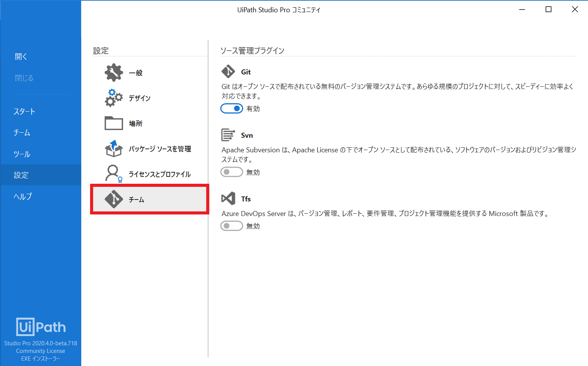Screen dimensions: 588x366
Task: Open 場所 settings label
Action: 136,124
